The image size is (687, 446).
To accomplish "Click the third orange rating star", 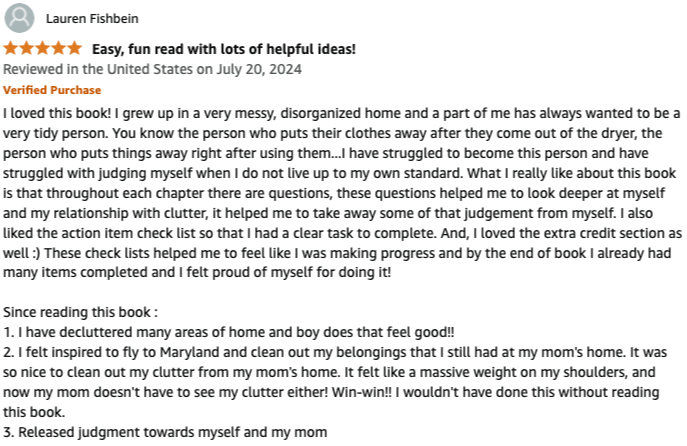I will pyautogui.click(x=42, y=48).
